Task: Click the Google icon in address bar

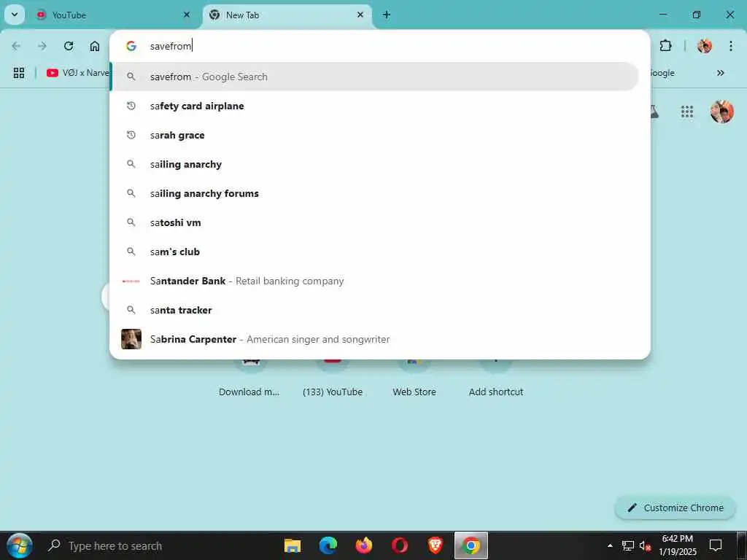Action: (x=131, y=46)
